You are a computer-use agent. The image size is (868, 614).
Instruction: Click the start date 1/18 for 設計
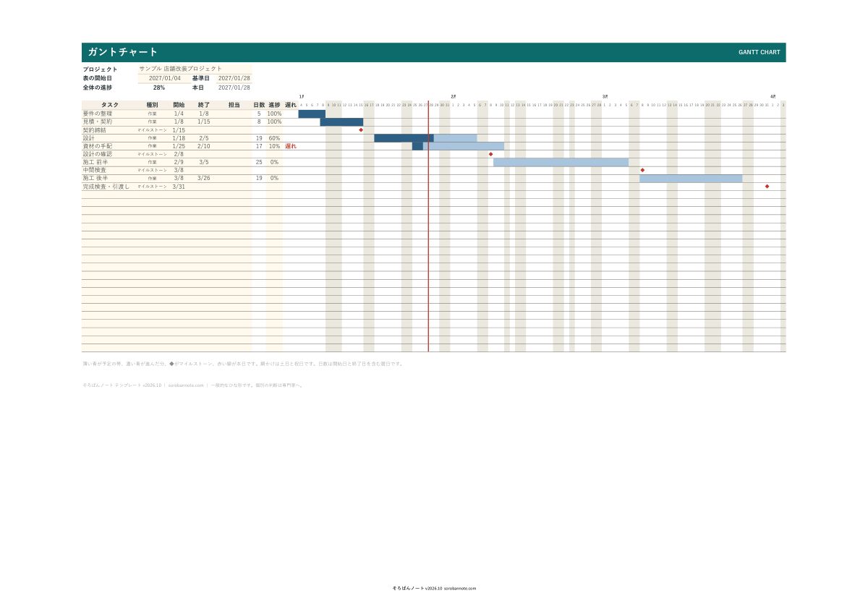[x=179, y=138]
